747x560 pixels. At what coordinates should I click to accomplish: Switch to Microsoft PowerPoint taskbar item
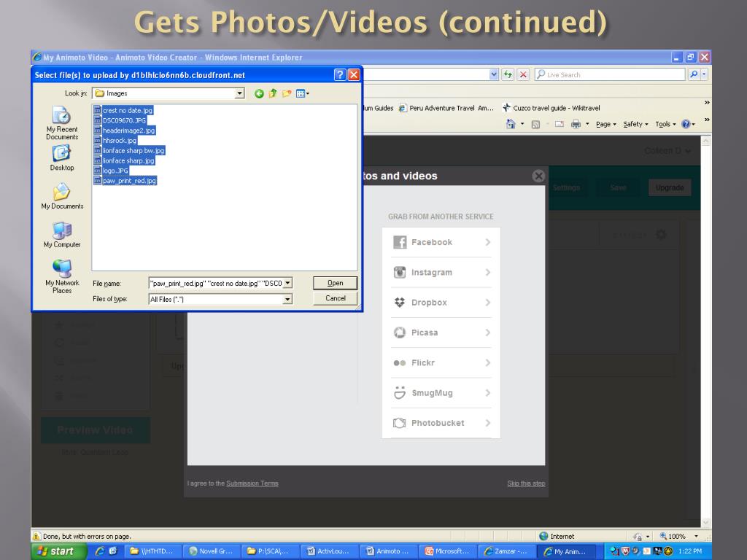(x=448, y=551)
